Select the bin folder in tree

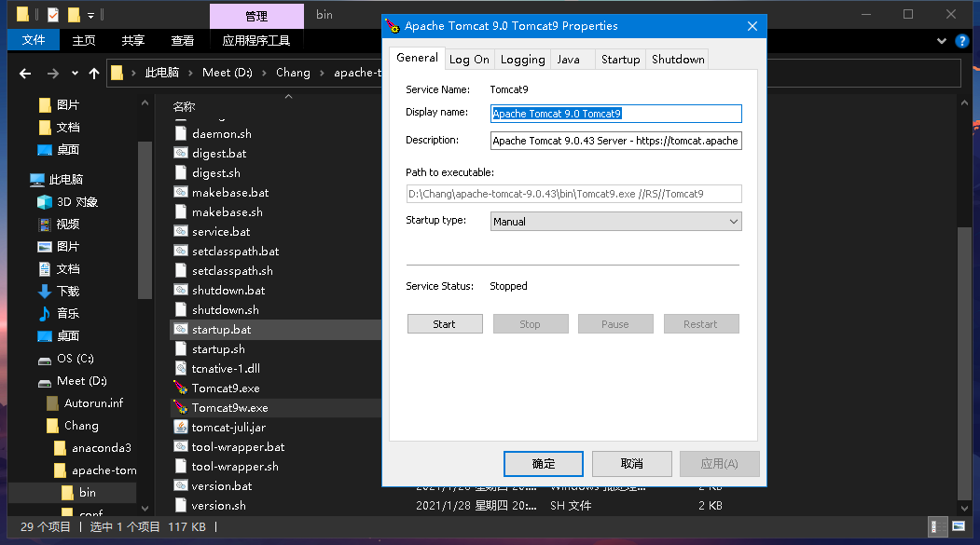(x=87, y=493)
